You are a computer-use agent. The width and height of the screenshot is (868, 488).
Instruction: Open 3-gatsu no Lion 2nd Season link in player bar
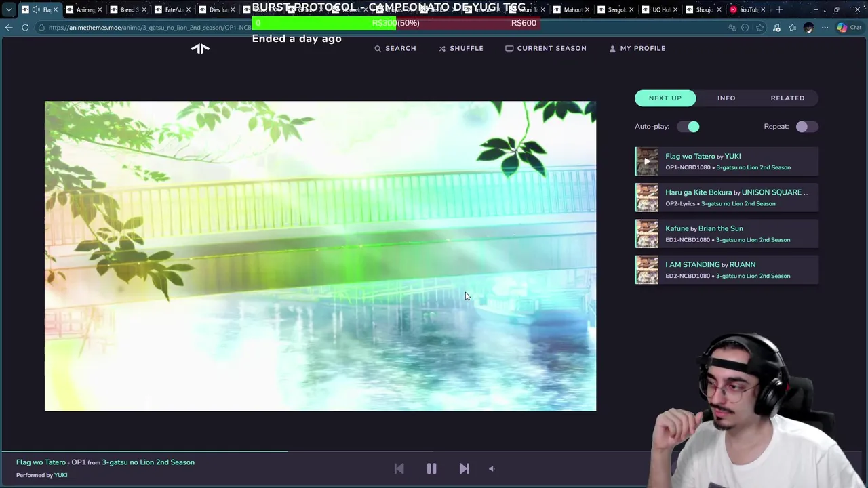coord(148,462)
